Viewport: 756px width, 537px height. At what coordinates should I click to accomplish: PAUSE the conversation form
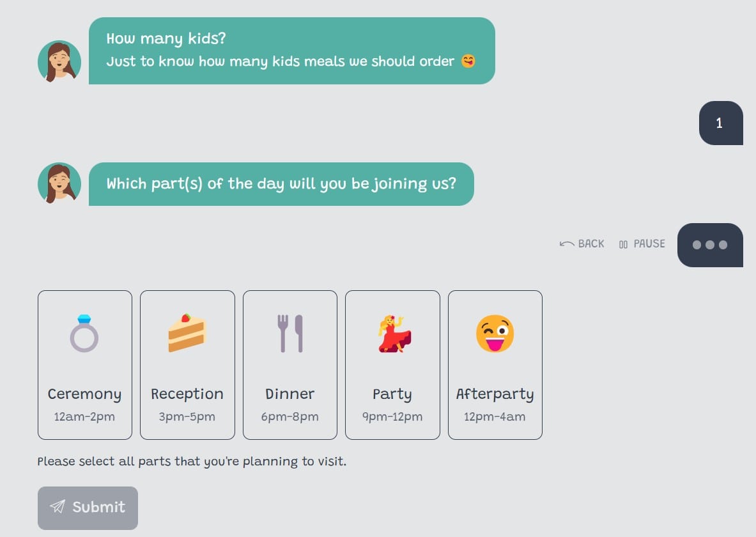tap(642, 244)
